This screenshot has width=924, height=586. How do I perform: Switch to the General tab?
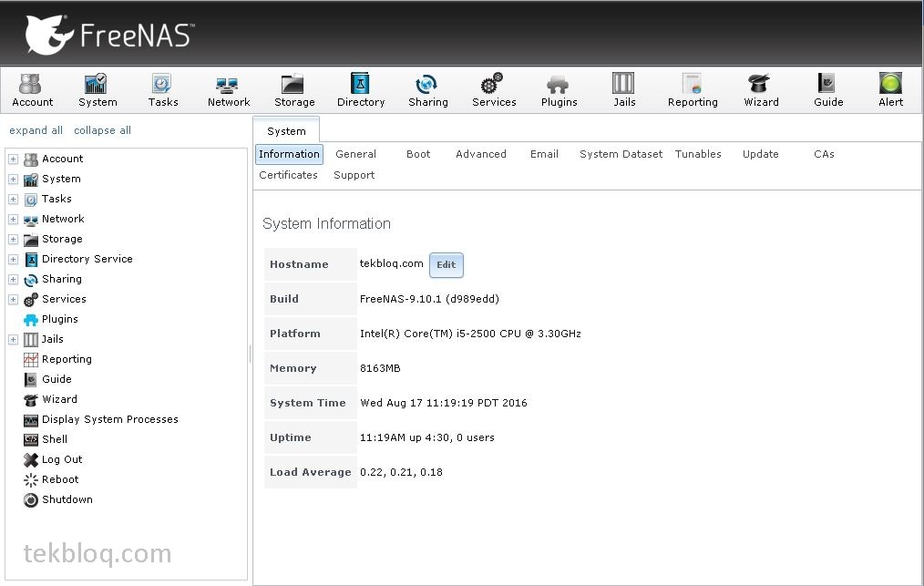[x=355, y=154]
